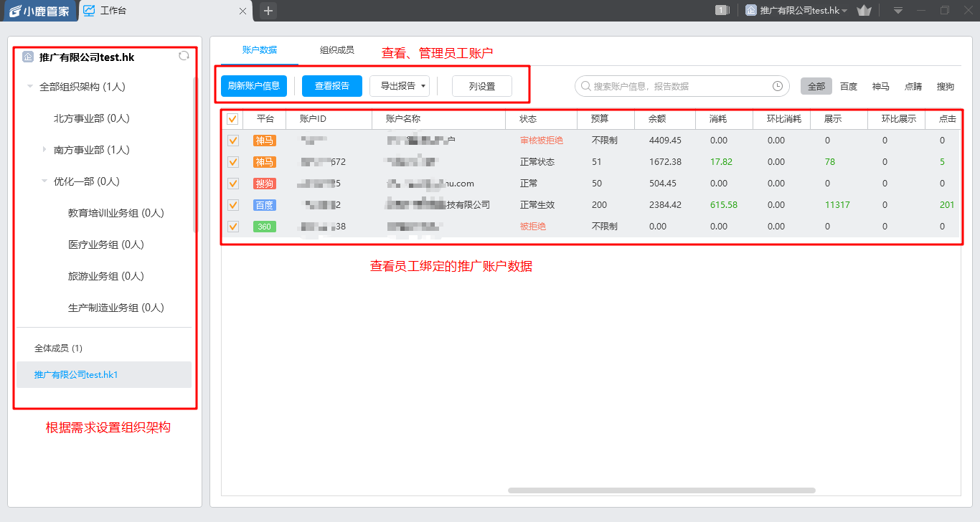Click the organization tree vertical scrollbar
Image resolution: width=980 pixels, height=522 pixels.
click(195, 154)
